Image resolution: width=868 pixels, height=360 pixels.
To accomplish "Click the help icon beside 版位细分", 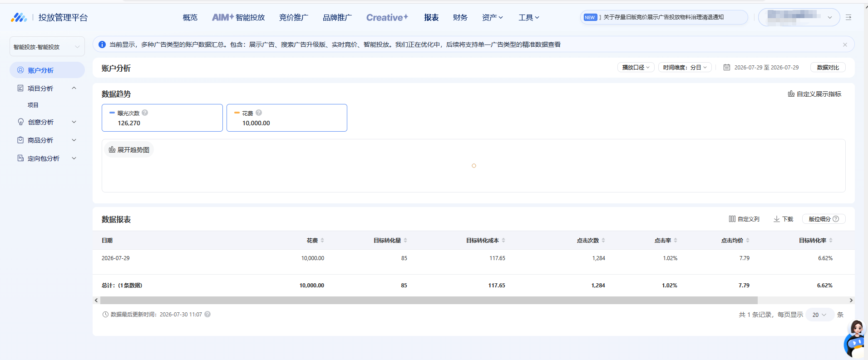I will [x=836, y=219].
